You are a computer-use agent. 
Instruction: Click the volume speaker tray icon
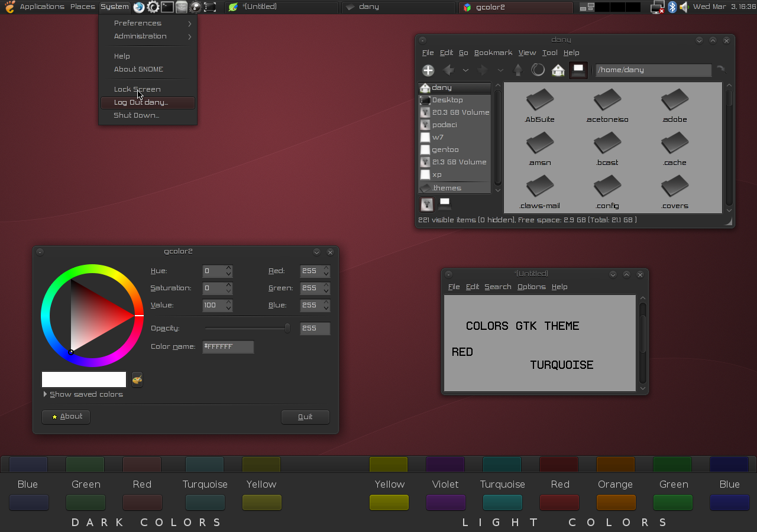684,7
